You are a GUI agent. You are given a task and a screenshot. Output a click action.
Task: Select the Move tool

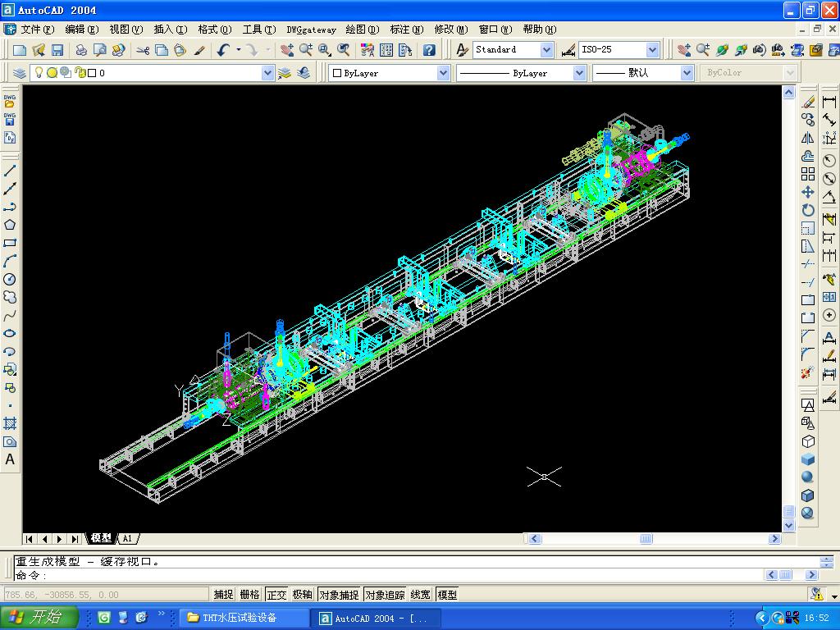(808, 192)
